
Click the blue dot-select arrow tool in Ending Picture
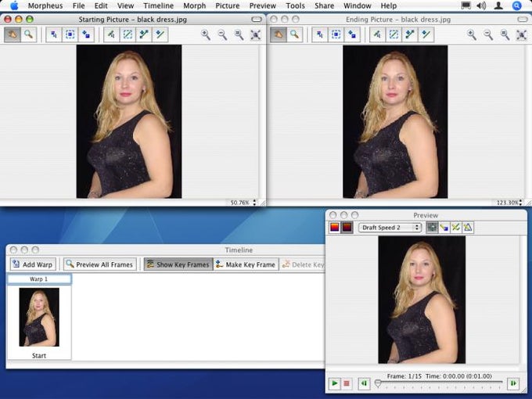320,34
